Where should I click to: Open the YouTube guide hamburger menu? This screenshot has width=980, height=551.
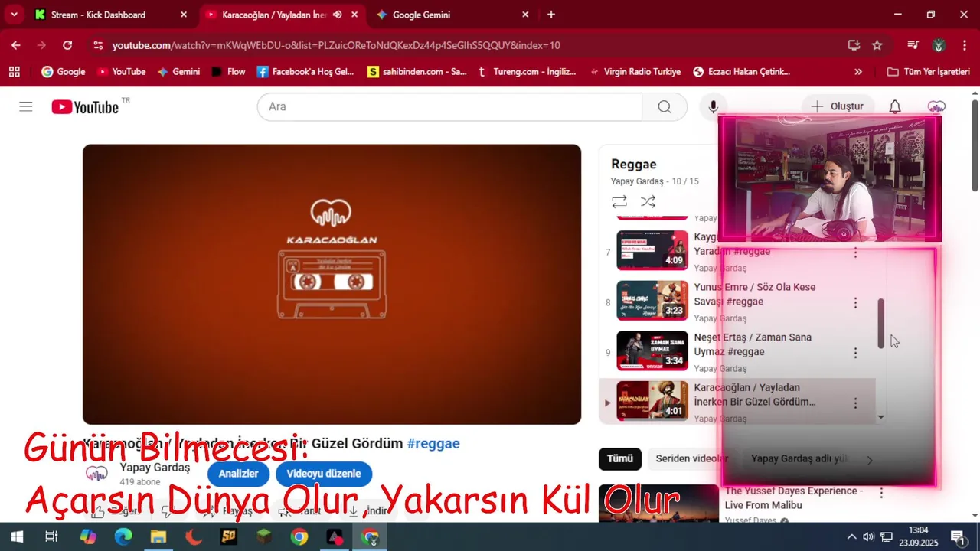(26, 106)
